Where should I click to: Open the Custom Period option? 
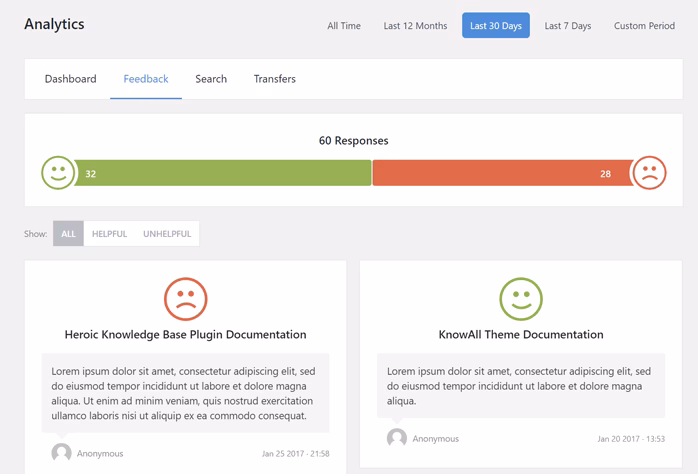click(644, 26)
